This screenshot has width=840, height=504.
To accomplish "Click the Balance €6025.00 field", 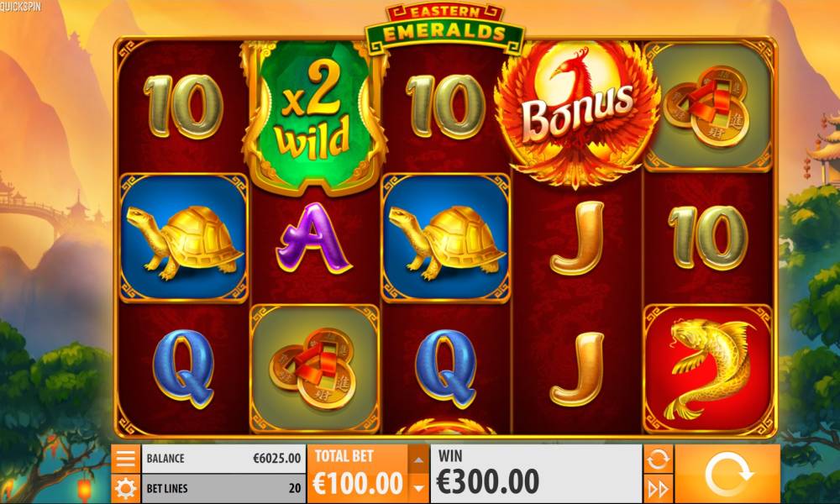I will pos(223,459).
